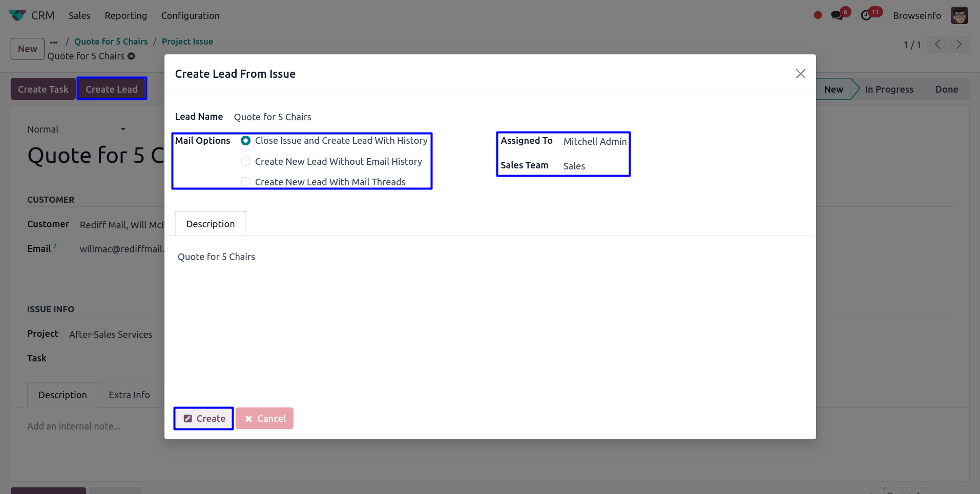
Task: Open the background form Description tab
Action: 62,395
